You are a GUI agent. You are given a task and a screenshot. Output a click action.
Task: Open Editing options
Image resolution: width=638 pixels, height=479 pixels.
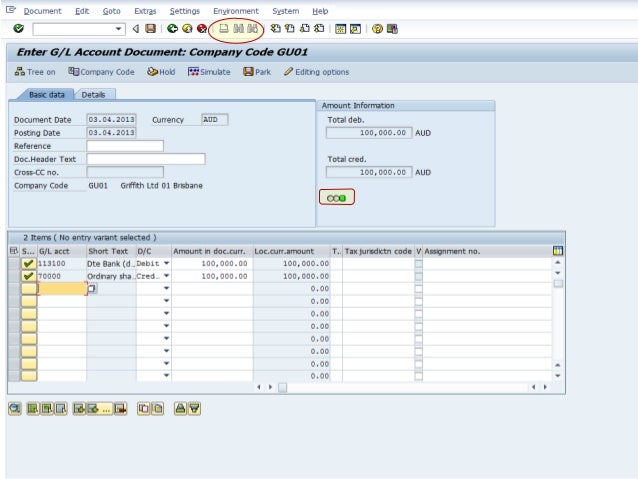[317, 72]
